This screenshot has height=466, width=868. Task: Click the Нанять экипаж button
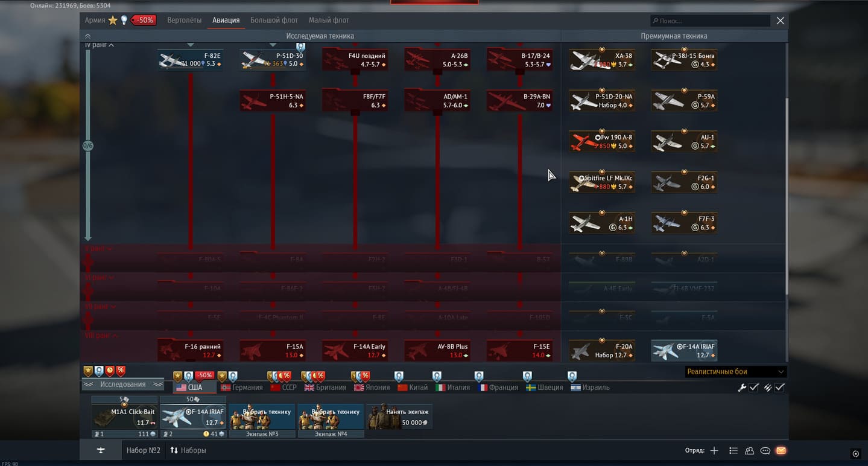tap(399, 417)
